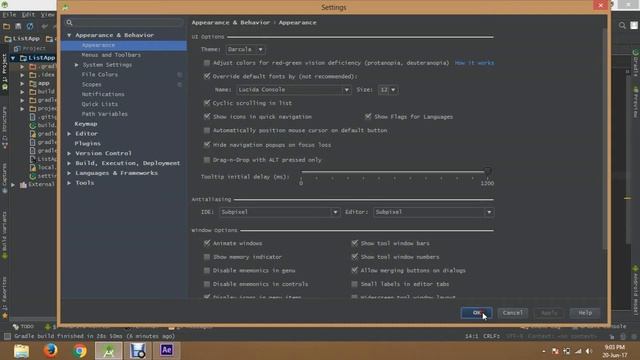Select Menus and Toolbars settings page
640x360 pixels.
pos(111,55)
